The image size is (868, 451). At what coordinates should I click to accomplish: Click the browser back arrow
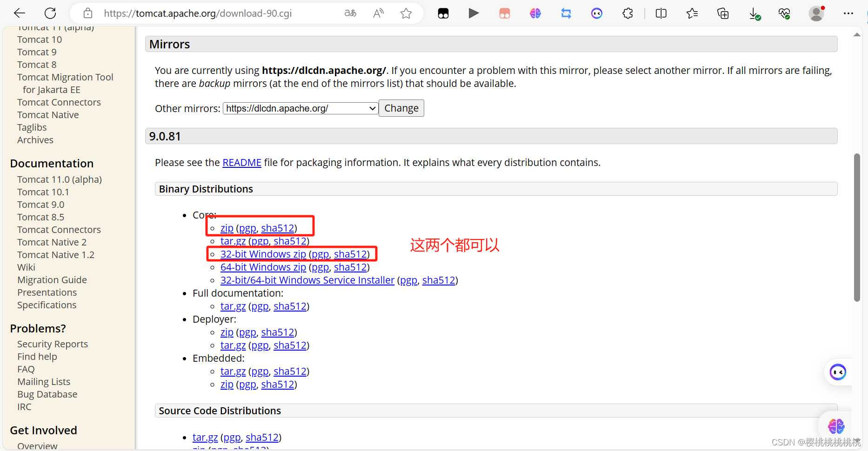(20, 13)
